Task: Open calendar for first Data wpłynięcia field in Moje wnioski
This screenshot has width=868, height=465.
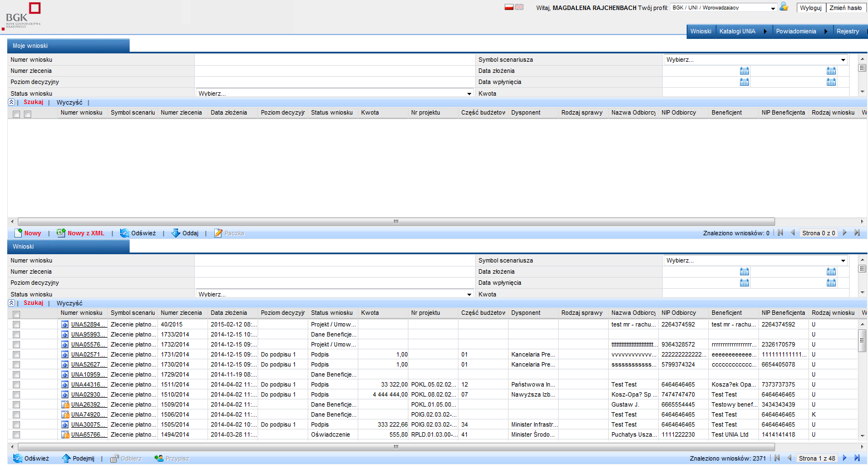Action: (744, 82)
